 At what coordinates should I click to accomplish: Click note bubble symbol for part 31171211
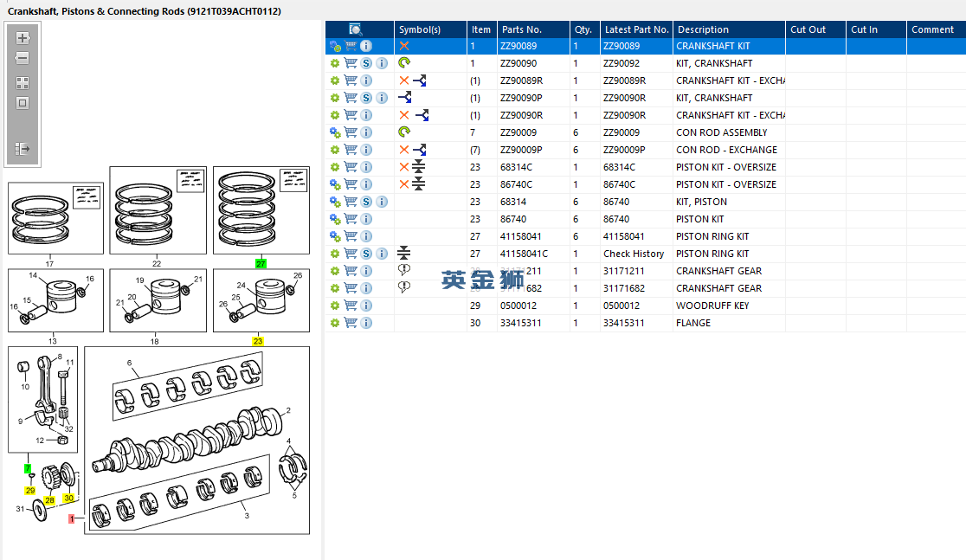pyautogui.click(x=404, y=270)
